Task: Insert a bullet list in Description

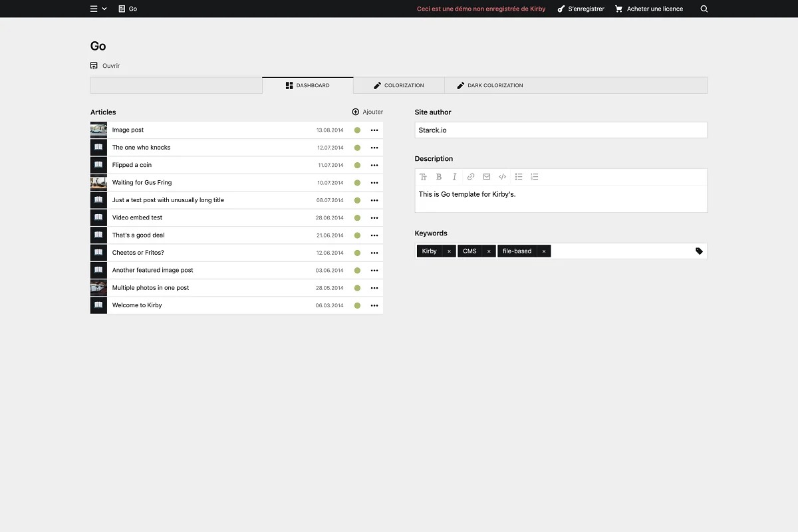Action: click(x=519, y=177)
